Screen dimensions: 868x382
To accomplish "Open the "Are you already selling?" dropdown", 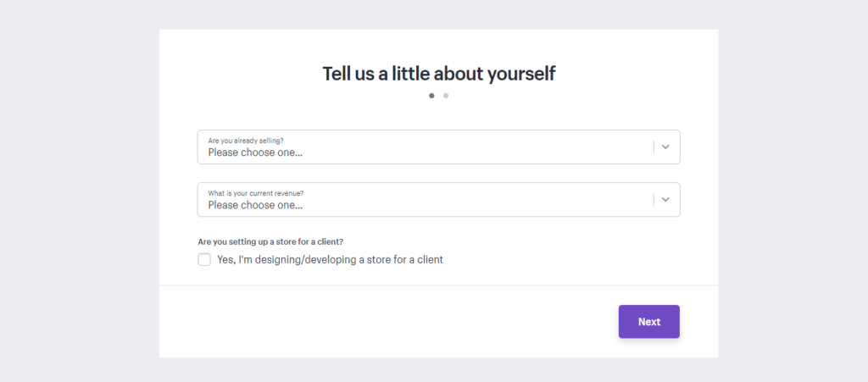I will coord(438,147).
